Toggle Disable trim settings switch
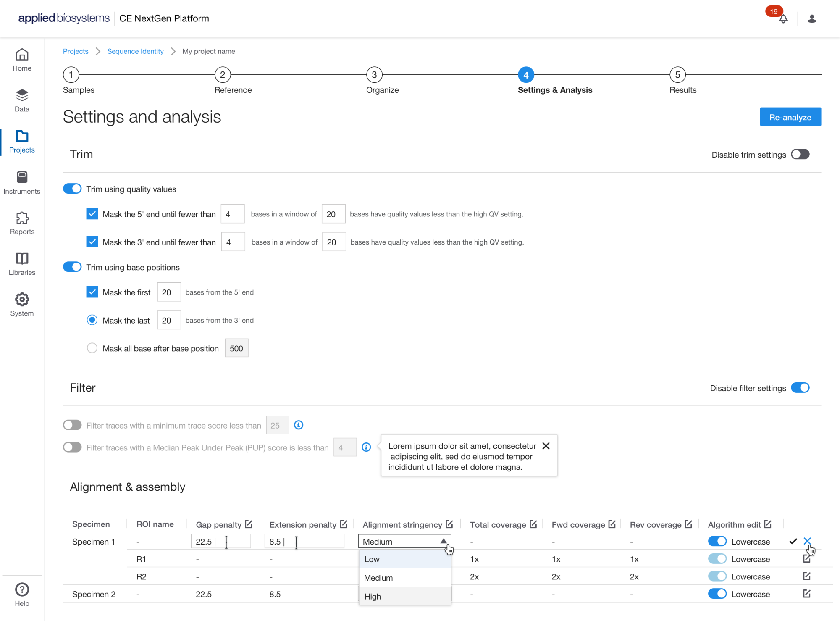This screenshot has width=840, height=621. [800, 154]
